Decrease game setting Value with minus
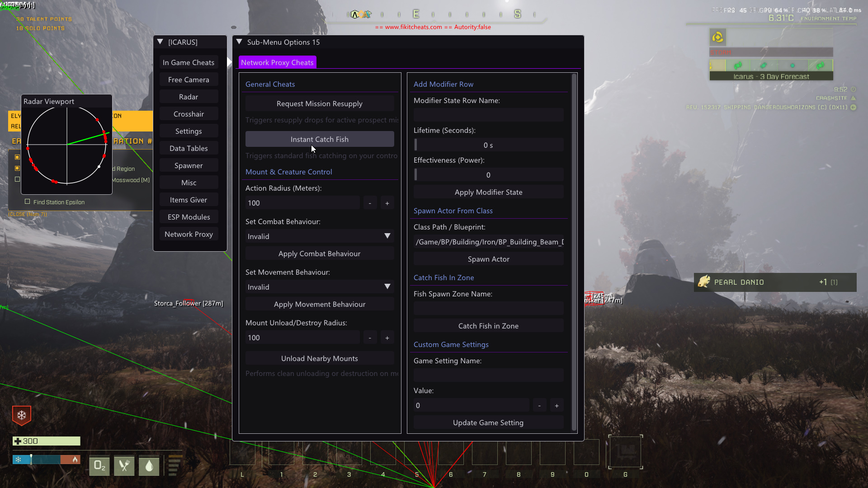Screen dimensions: 868x488 pos(539,405)
